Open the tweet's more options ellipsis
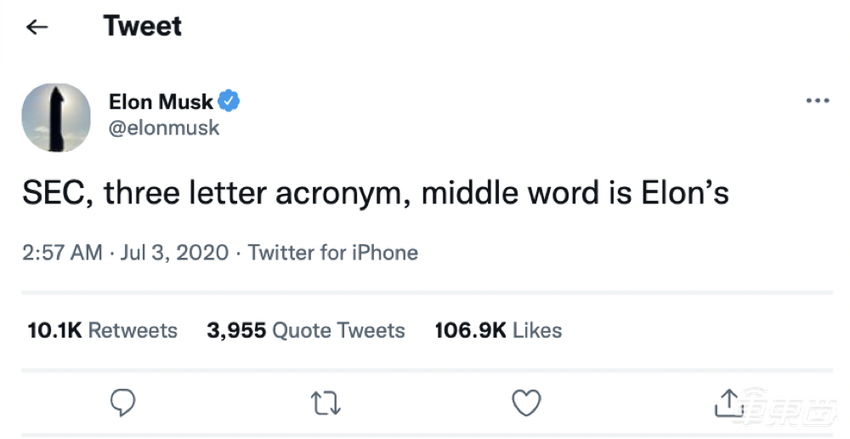 [x=817, y=101]
